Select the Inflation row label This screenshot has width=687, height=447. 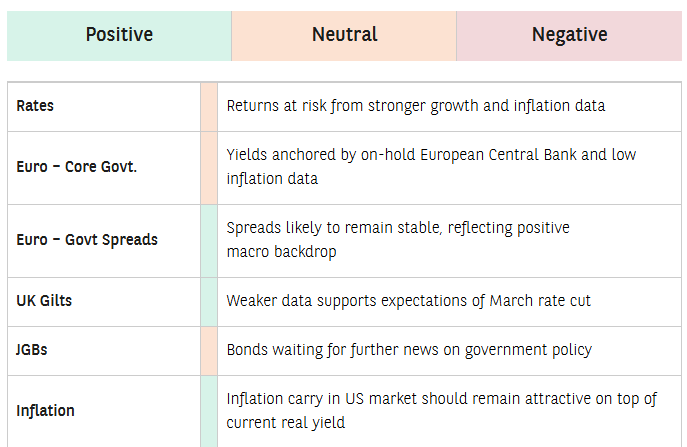pyautogui.click(x=45, y=411)
